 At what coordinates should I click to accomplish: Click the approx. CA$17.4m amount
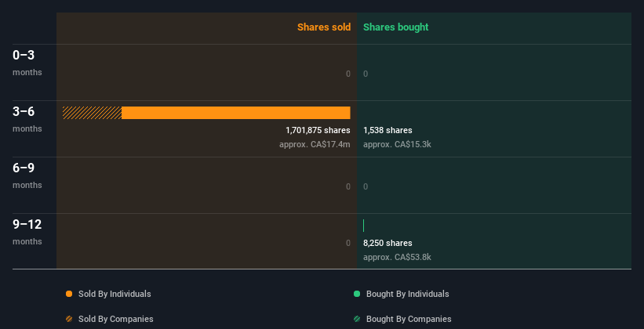point(315,144)
